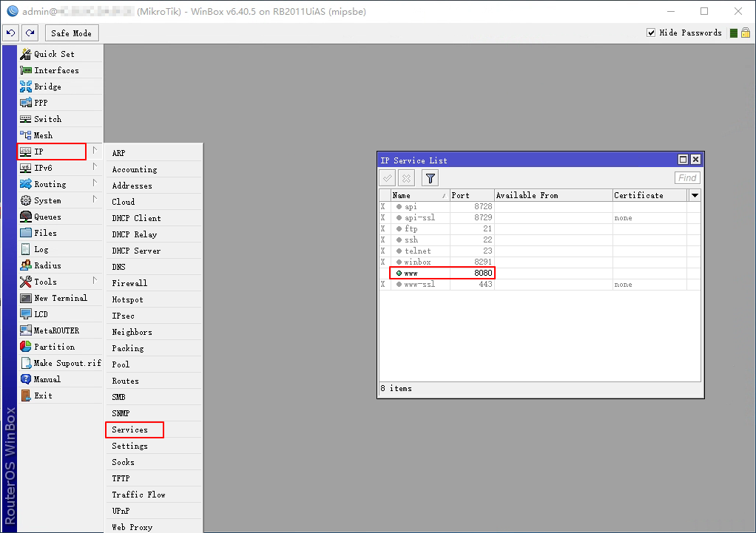Viewport: 756px width, 533px height.
Task: Click the PPP icon in sidebar
Action: [26, 103]
